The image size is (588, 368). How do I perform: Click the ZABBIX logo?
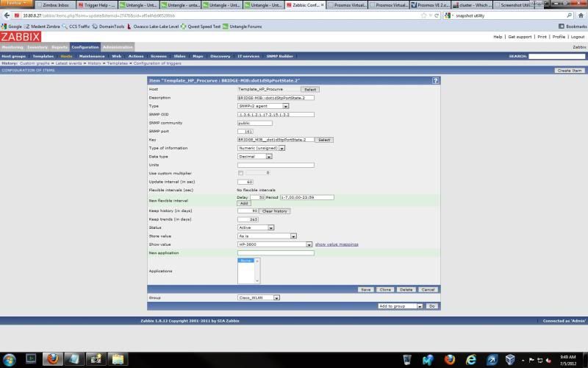20,37
